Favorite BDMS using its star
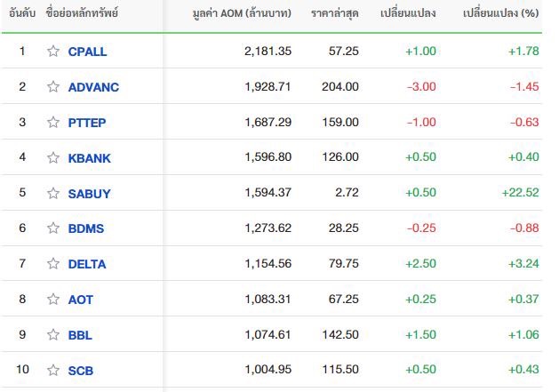 click(x=53, y=228)
